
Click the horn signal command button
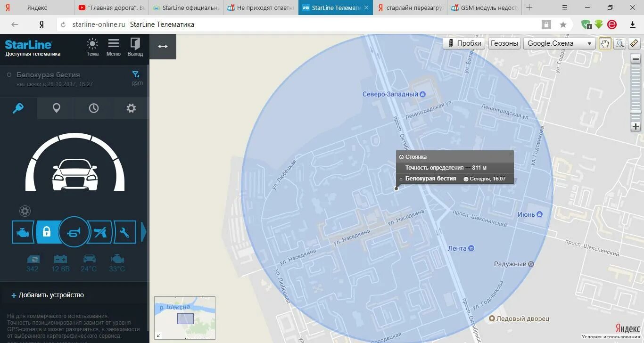(74, 232)
